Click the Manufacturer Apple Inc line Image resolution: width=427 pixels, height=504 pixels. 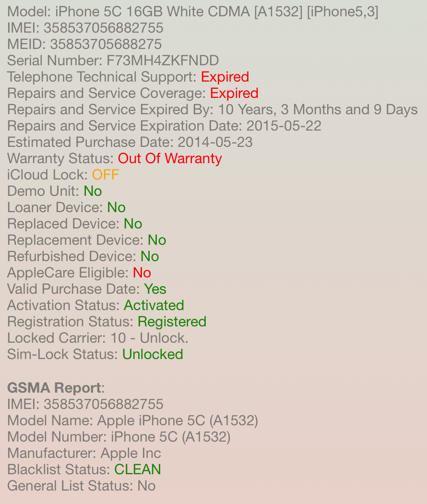pyautogui.click(x=84, y=453)
